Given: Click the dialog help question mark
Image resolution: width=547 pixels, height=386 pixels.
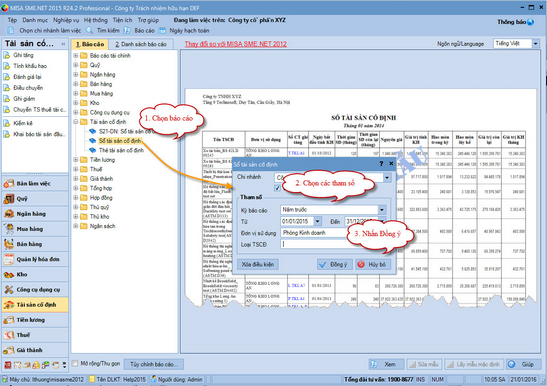Looking at the screenshot, I should (381, 163).
